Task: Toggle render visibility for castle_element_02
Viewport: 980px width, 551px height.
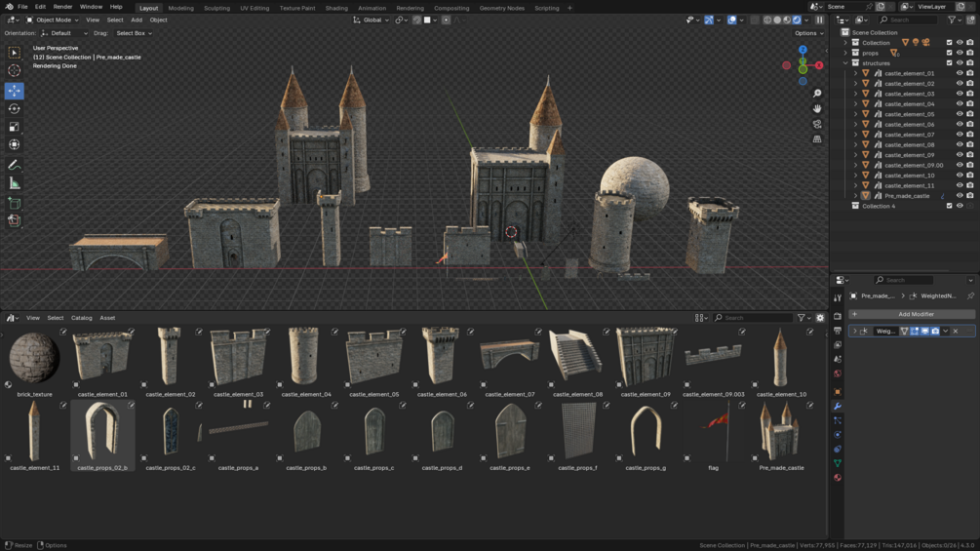Action: 969,84
